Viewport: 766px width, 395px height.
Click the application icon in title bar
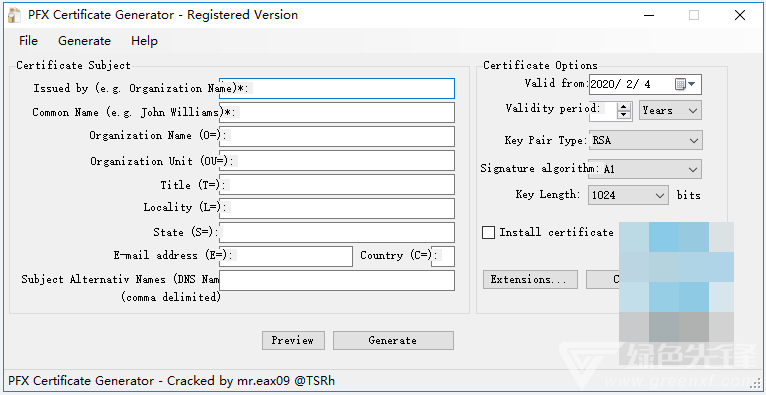pos(15,16)
